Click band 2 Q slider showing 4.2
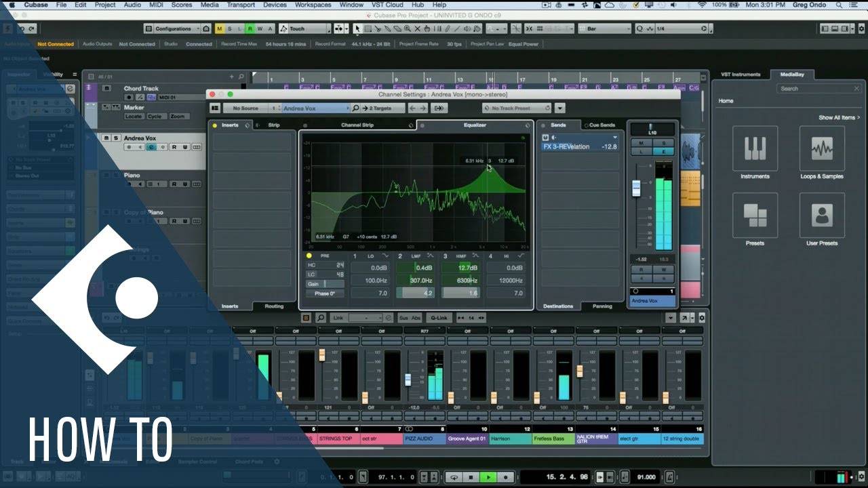Image resolution: width=868 pixels, height=488 pixels. [415, 293]
